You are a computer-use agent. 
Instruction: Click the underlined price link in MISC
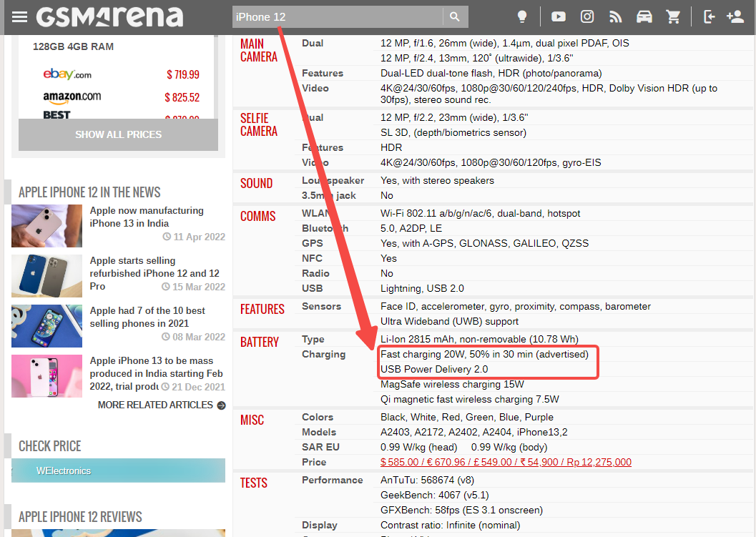point(506,463)
